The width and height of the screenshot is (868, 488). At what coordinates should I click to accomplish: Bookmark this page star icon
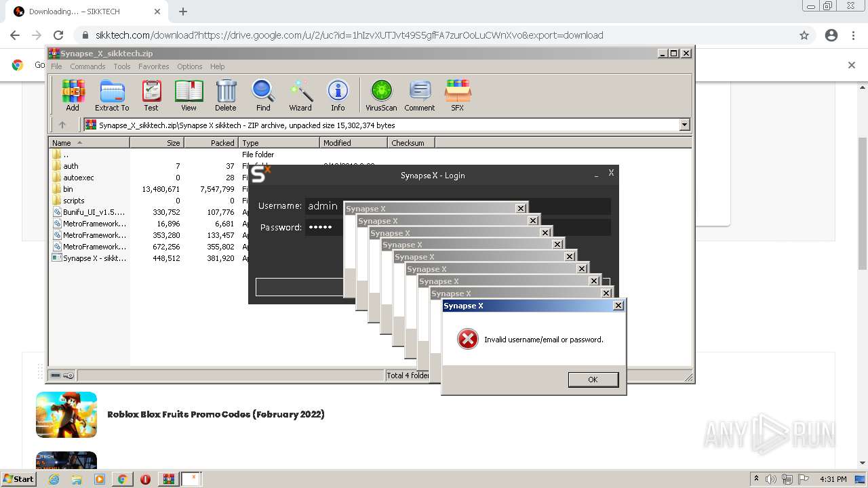[x=804, y=35]
